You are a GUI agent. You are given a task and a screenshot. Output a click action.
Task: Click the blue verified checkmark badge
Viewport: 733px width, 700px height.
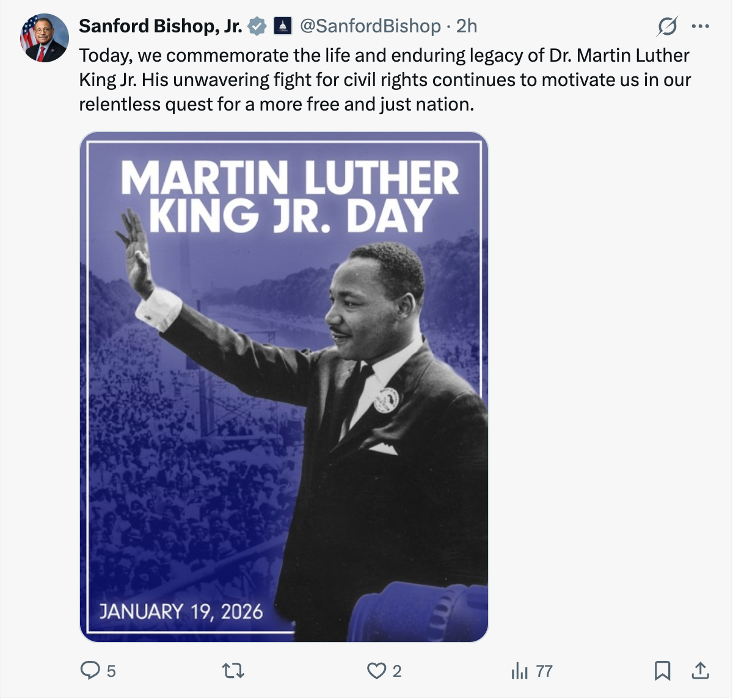[x=257, y=26]
